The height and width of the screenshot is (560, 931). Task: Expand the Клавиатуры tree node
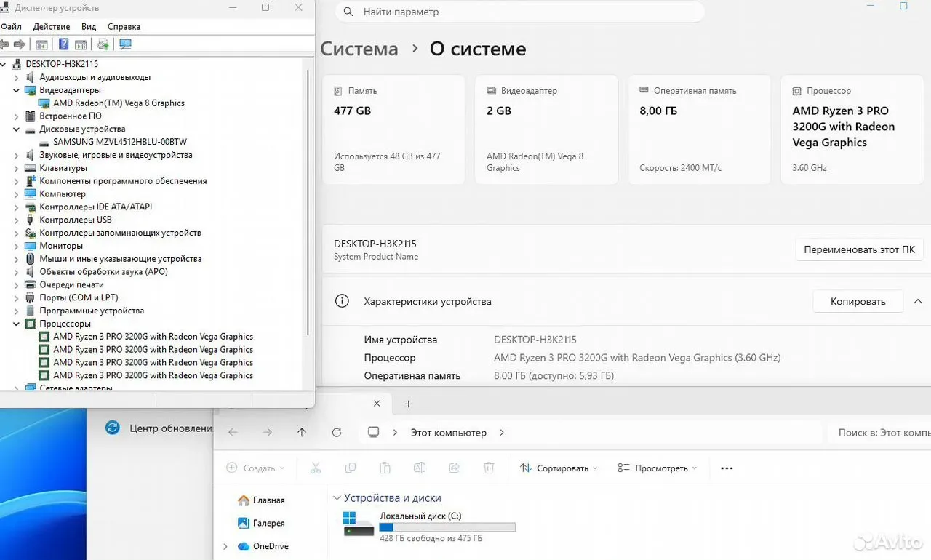[17, 168]
